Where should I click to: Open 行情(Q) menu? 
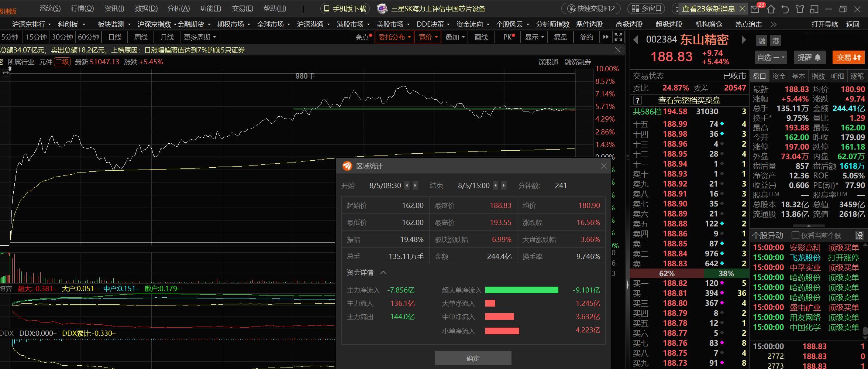[82, 8]
